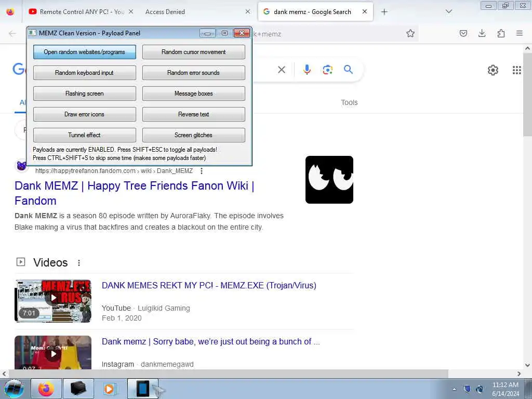Click horizontal scrollbar left arrow
The image size is (532, 399).
click(x=4, y=374)
